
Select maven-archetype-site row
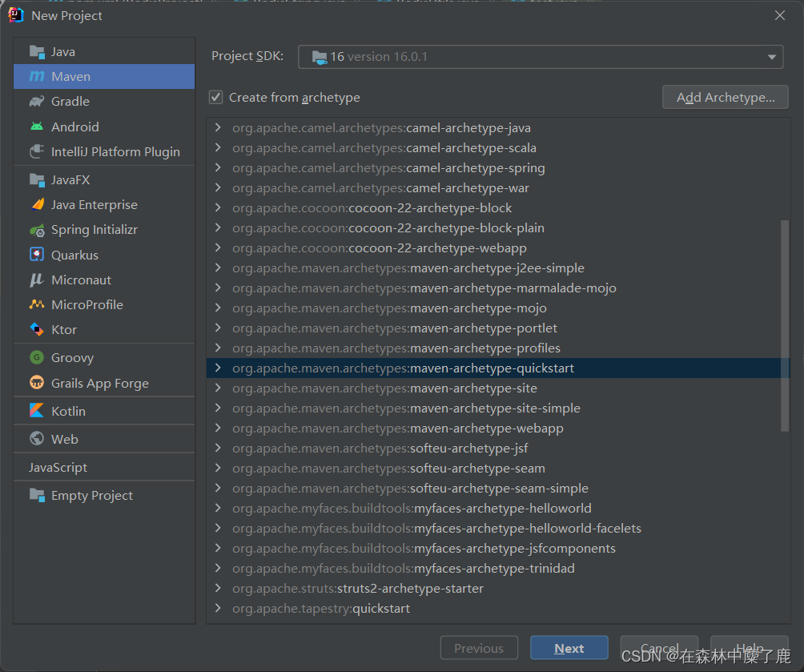pyautogui.click(x=498, y=388)
